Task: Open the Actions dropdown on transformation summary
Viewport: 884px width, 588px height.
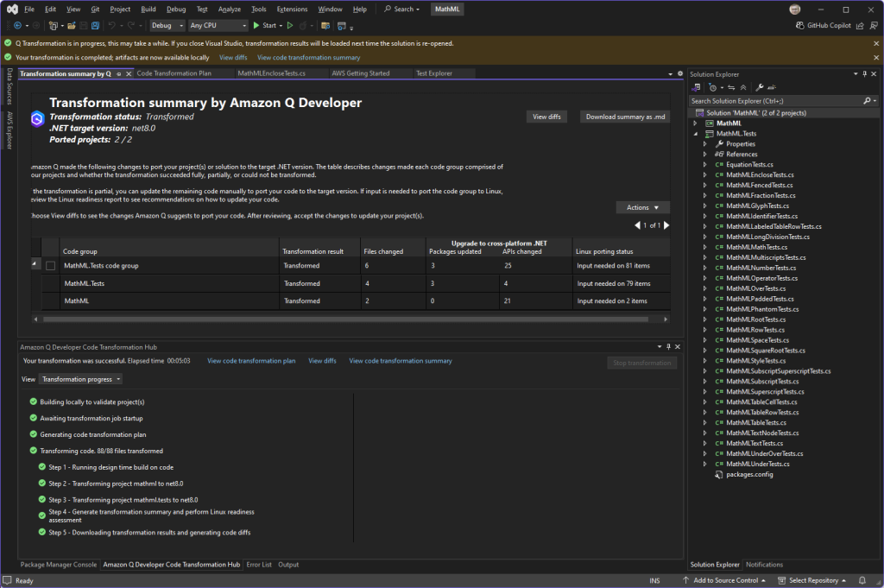Action: click(642, 207)
